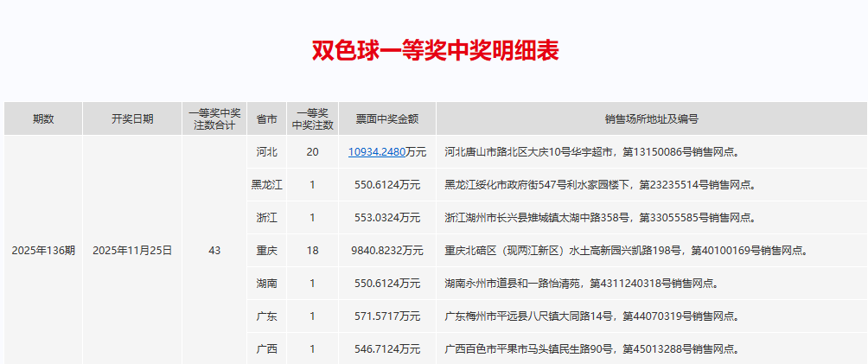Click the 571.5717万元 amount cell
Viewport: 868px width, 364px height.
pyautogui.click(x=387, y=316)
